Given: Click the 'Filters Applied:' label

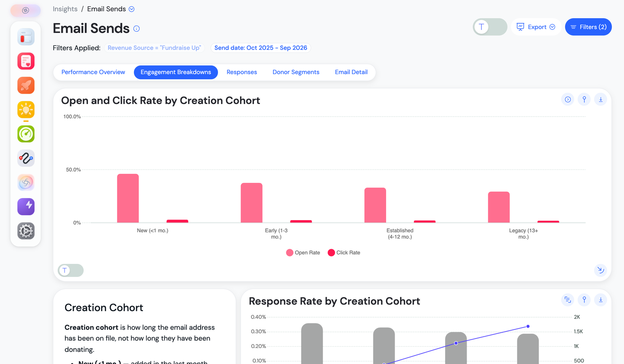Looking at the screenshot, I should tap(77, 48).
